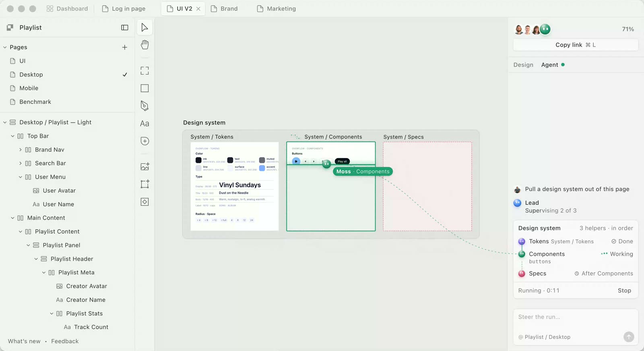The width and height of the screenshot is (644, 351).
Task: Select the Image generation tool
Action: [144, 166]
